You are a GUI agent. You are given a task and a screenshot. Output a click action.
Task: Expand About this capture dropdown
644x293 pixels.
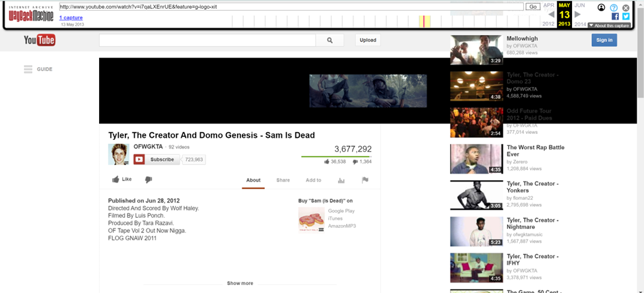point(609,26)
